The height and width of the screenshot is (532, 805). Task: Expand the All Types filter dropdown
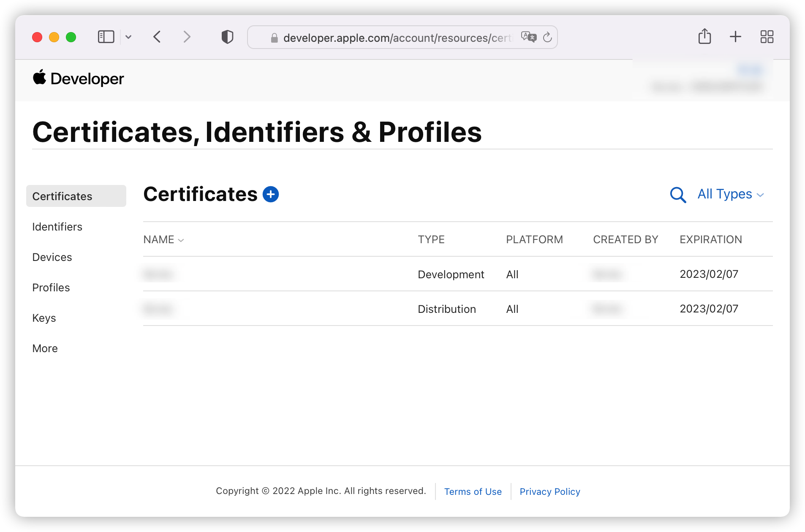[x=731, y=194]
